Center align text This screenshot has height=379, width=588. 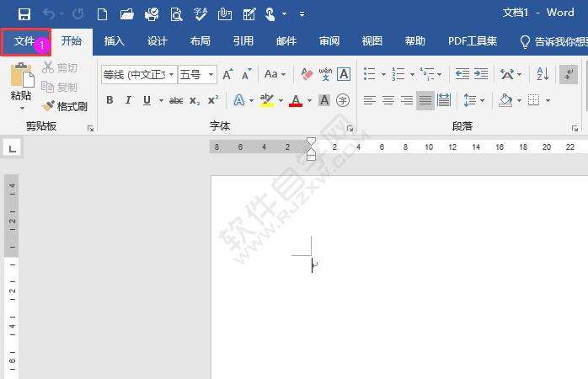388,100
